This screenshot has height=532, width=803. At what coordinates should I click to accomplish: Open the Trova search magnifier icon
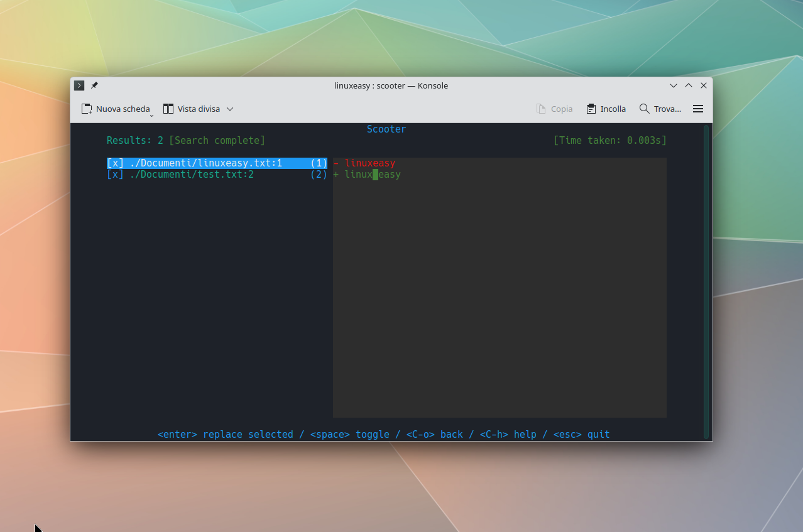point(644,109)
